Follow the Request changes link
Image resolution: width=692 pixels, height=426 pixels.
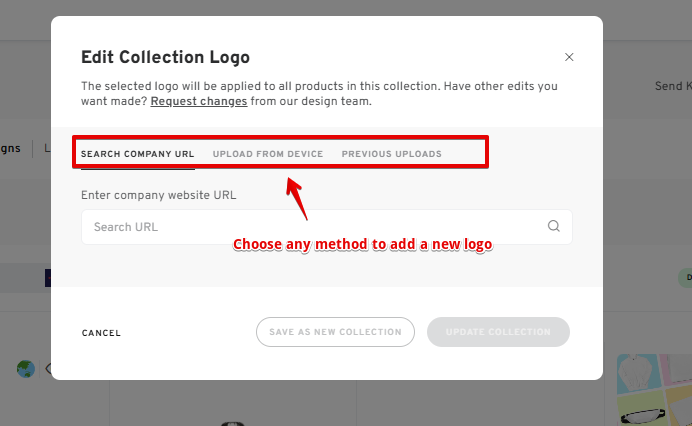[x=199, y=102]
